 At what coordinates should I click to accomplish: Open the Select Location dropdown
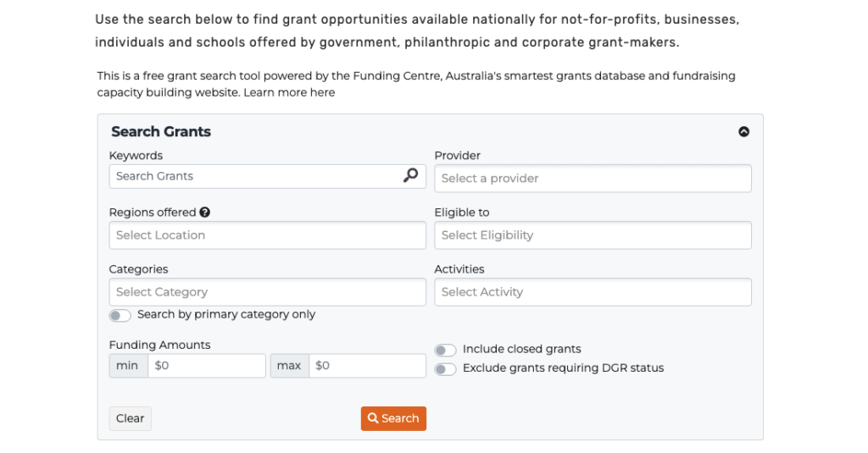[x=267, y=235]
